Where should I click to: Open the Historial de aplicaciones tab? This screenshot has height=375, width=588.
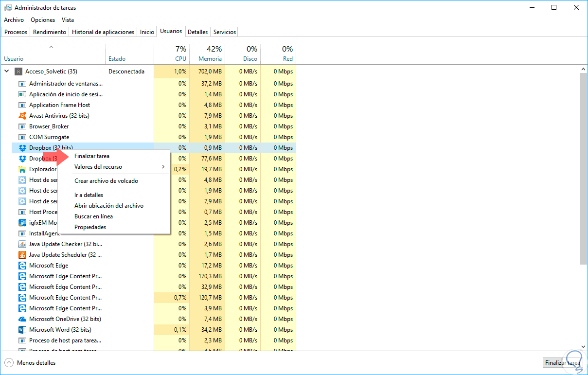tap(103, 32)
